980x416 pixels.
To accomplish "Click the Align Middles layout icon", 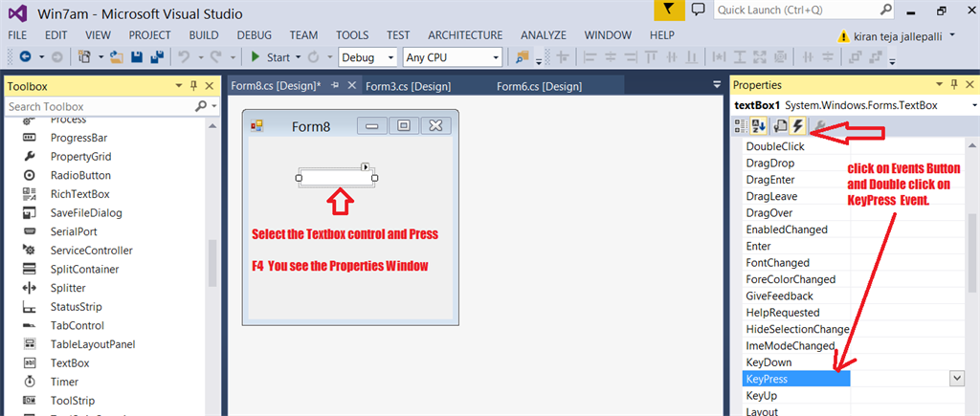I will [x=672, y=56].
